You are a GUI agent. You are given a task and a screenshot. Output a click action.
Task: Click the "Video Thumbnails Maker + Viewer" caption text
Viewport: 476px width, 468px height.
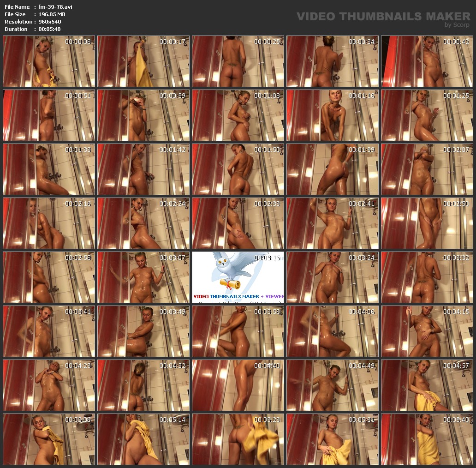pos(238,296)
